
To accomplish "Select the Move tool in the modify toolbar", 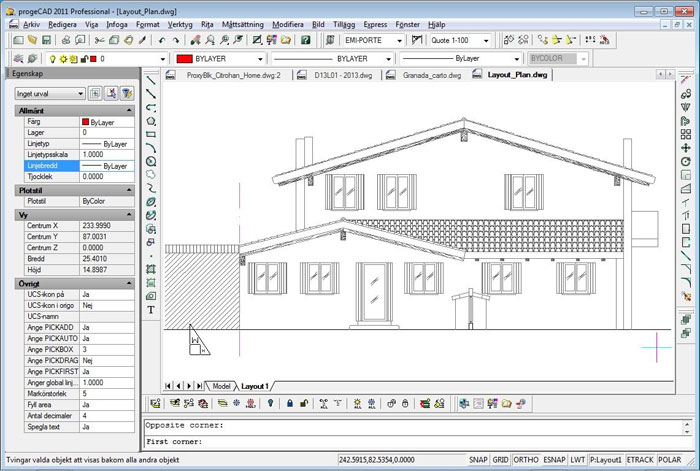I will tap(686, 148).
